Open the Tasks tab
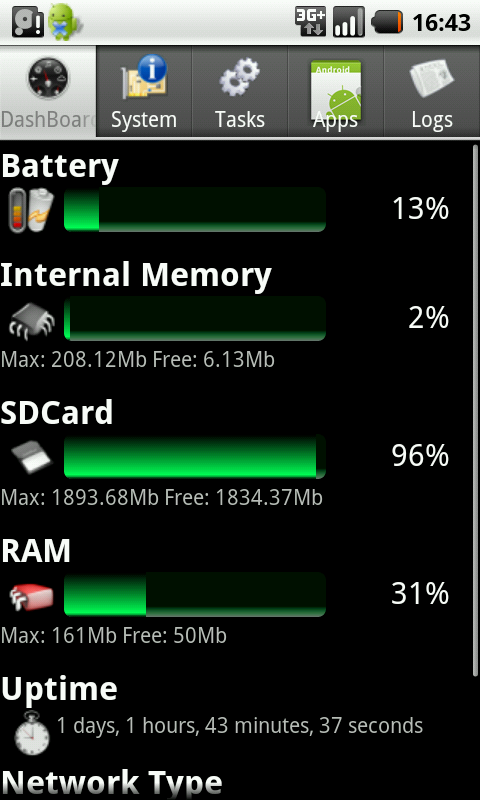Screen dimensions: 480x800 [x=240, y=92]
